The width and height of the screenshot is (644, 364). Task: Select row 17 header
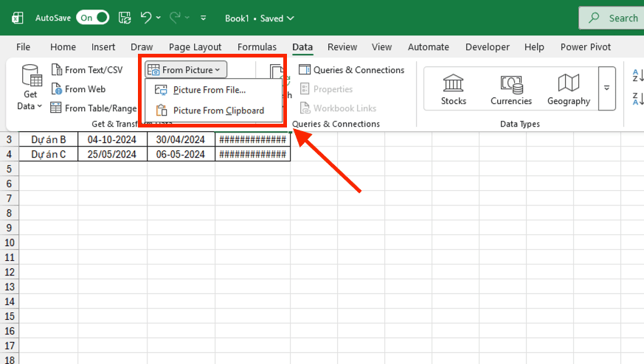[9, 346]
